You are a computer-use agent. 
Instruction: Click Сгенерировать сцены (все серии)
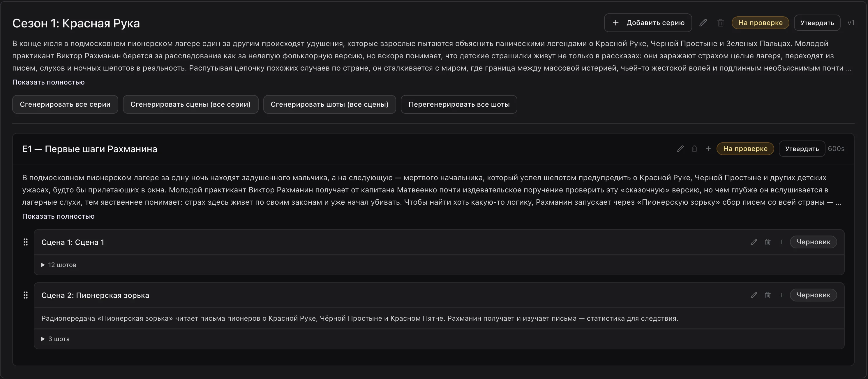(190, 104)
